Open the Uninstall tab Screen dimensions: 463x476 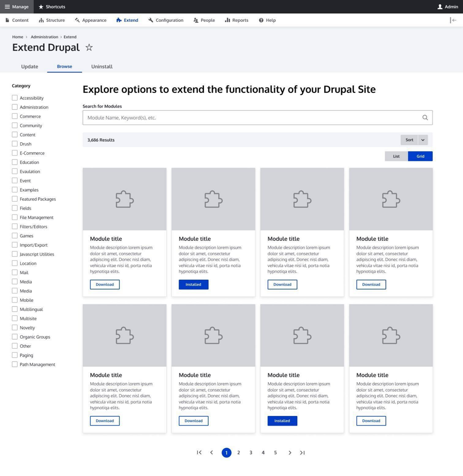[x=102, y=67]
